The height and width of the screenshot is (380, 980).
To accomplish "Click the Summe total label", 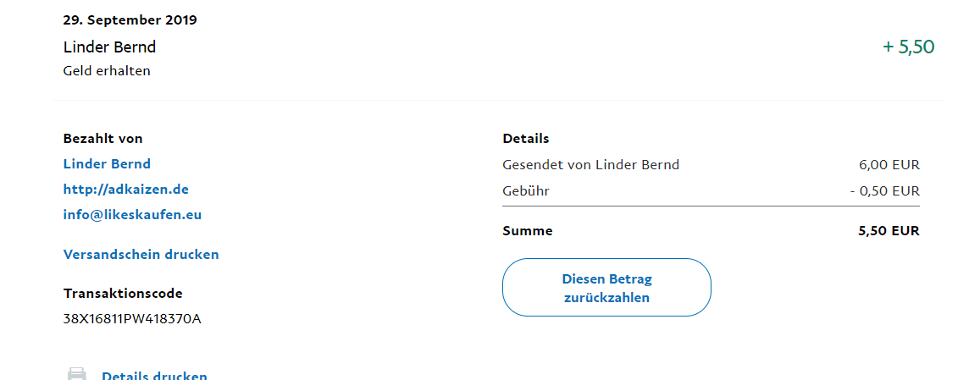I will point(527,231).
